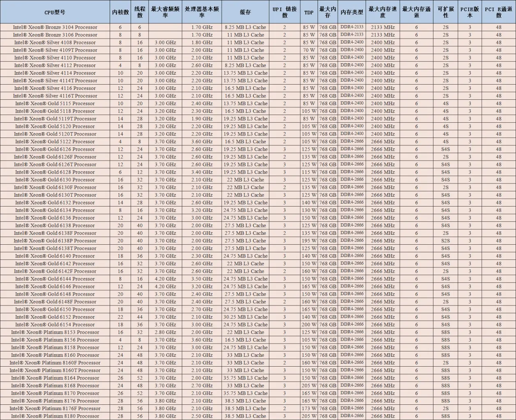Click the 173 W TDP value
Screen dimensions: 516x420
pyautogui.click(x=309, y=409)
